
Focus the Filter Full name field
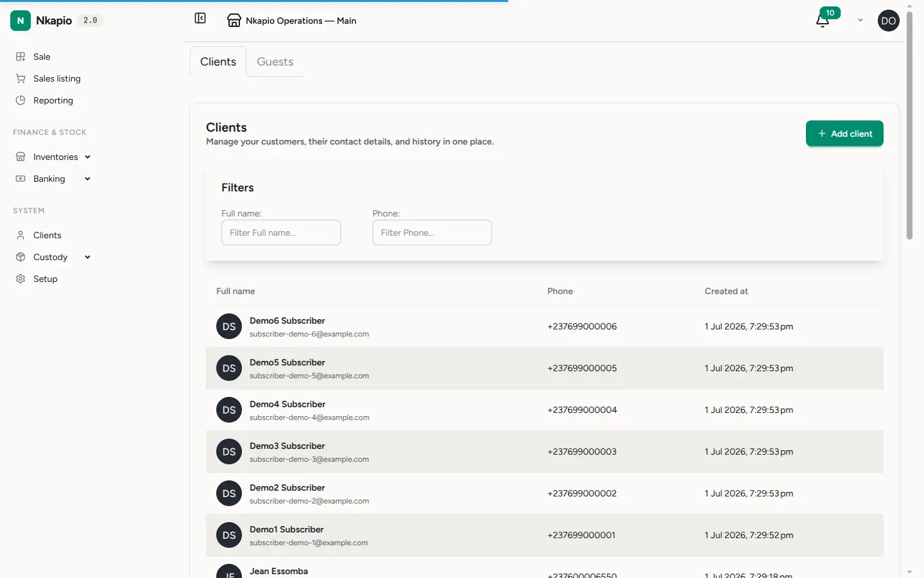[x=281, y=232]
